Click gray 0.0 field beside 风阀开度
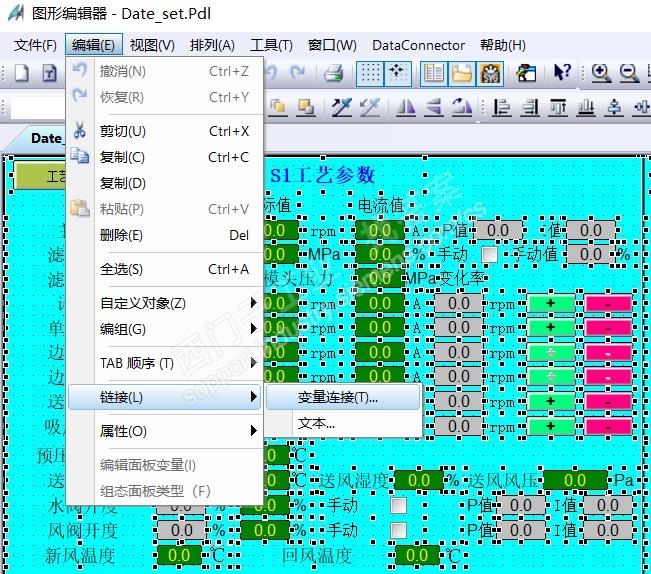The height and width of the screenshot is (574, 651). 182,530
